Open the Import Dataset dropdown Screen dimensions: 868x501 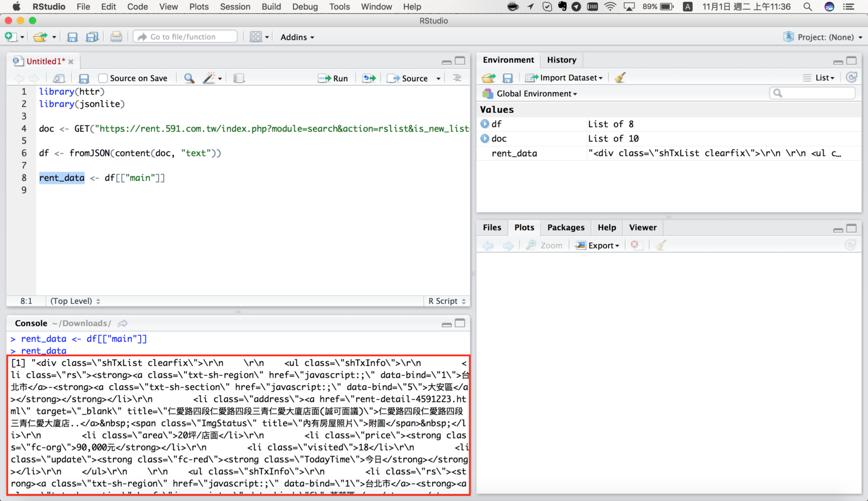[x=565, y=78]
